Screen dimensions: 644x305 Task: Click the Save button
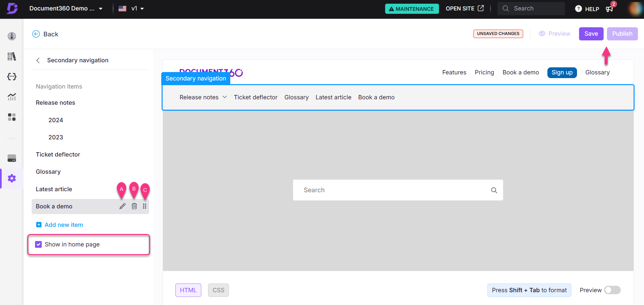point(591,34)
